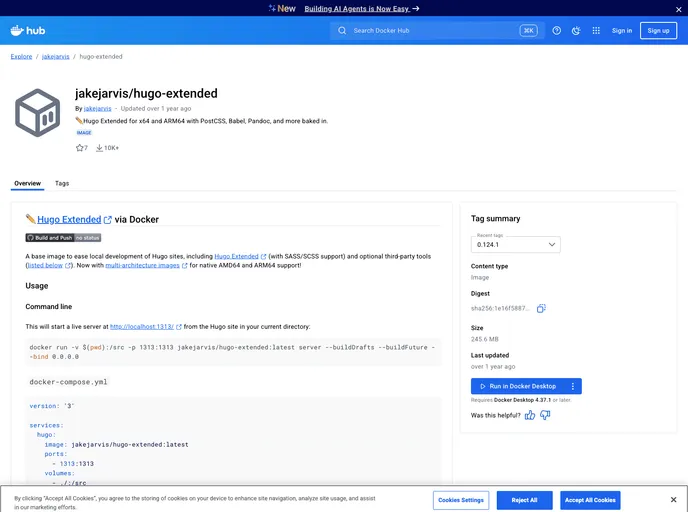Open the help question mark icon

[x=556, y=31]
